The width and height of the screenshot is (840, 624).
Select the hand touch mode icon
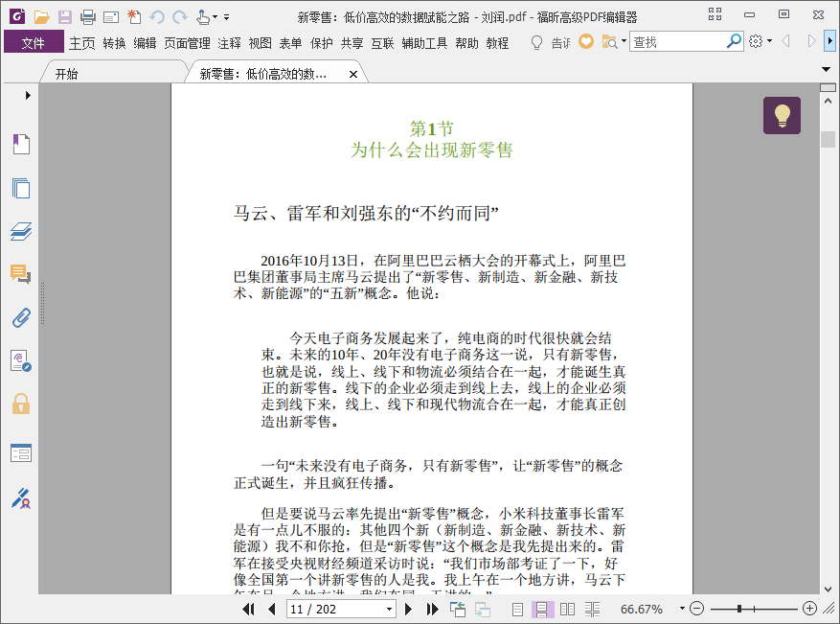click(202, 17)
